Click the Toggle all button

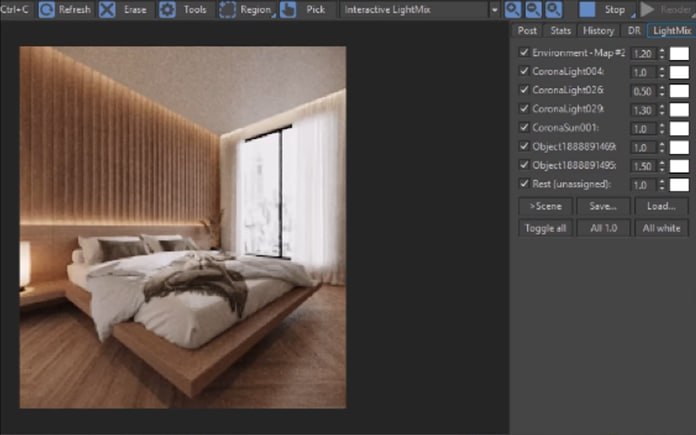(545, 228)
